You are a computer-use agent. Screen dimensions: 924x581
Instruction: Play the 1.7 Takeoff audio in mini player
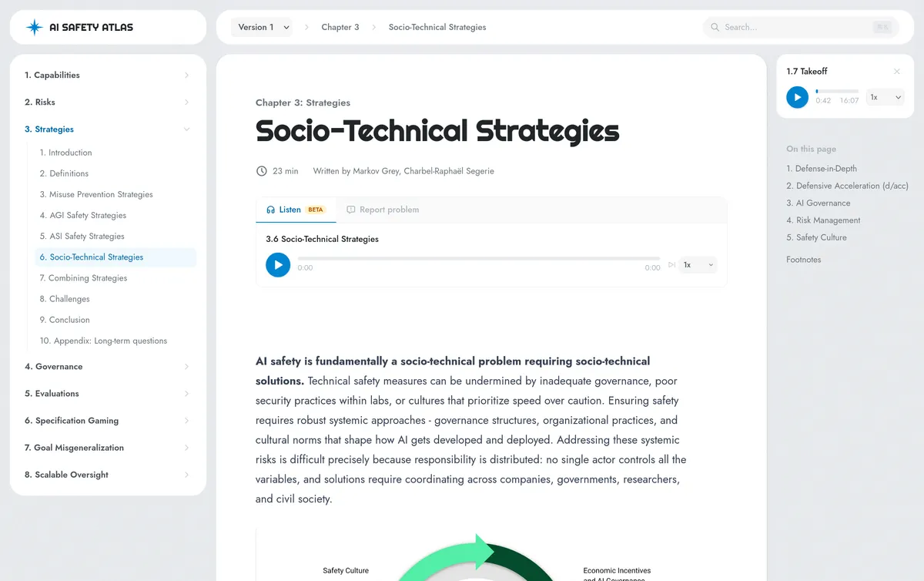[x=797, y=97]
